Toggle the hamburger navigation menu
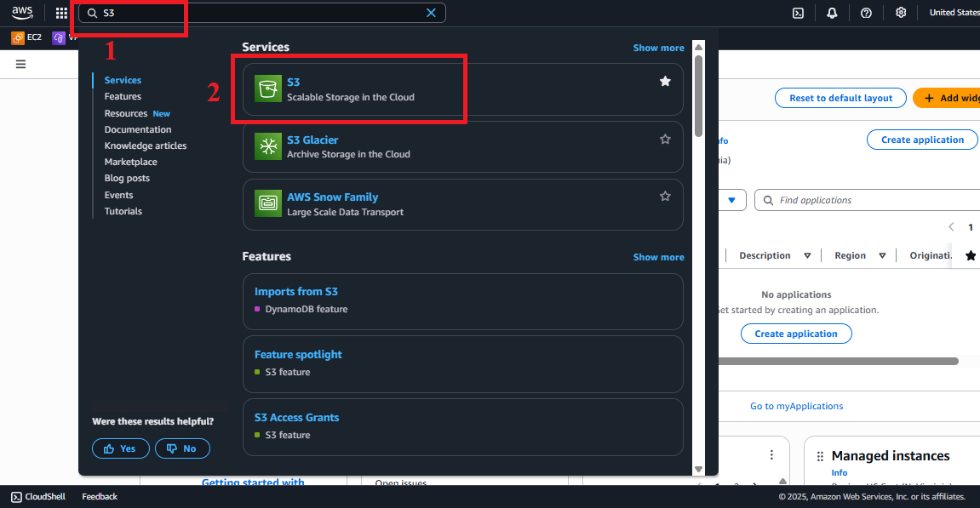Screen dimensions: 980x508 [20, 65]
